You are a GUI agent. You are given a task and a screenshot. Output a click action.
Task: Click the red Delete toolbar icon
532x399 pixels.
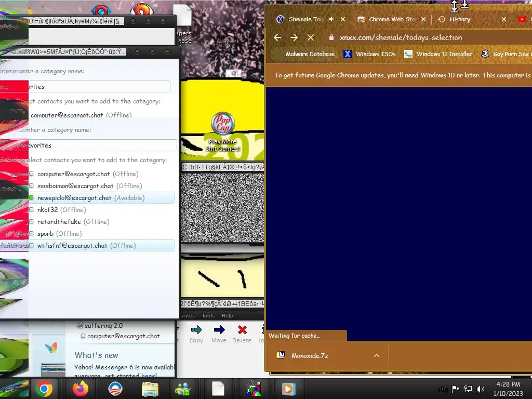click(242, 334)
